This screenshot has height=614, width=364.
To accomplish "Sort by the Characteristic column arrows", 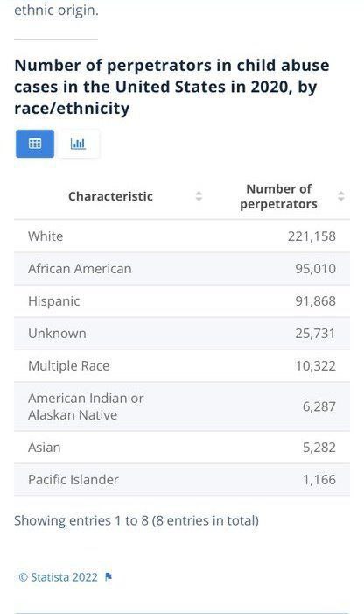I will [x=199, y=196].
